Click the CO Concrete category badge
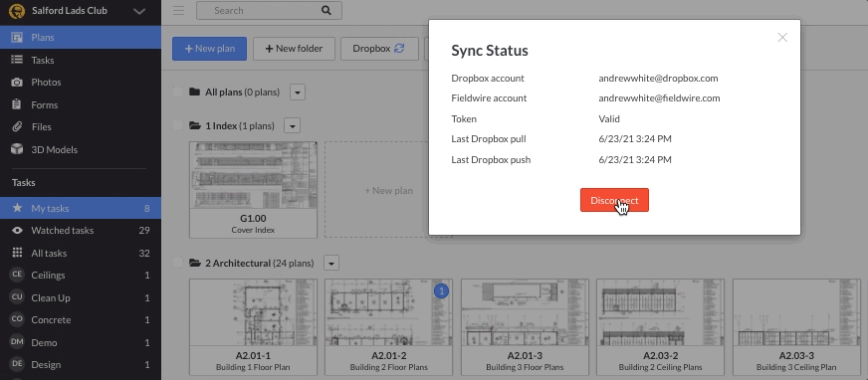Viewport: 868px width, 380px height. pyautogui.click(x=17, y=319)
